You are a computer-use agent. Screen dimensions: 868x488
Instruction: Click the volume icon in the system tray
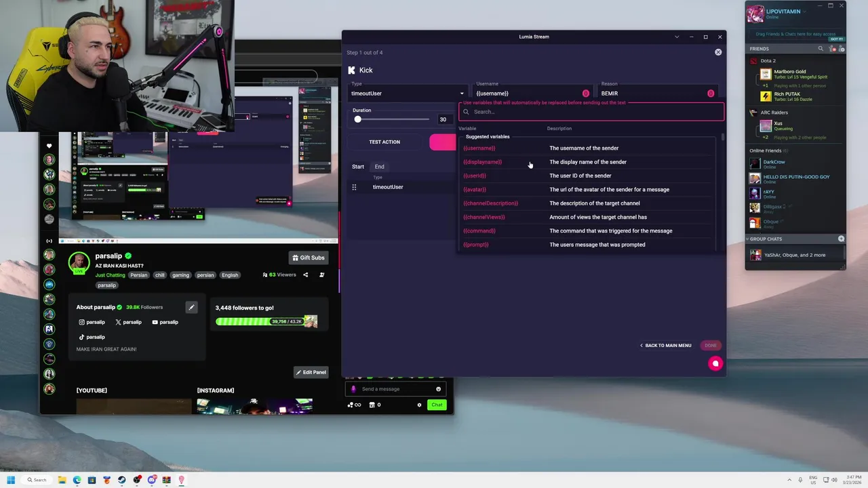833,480
